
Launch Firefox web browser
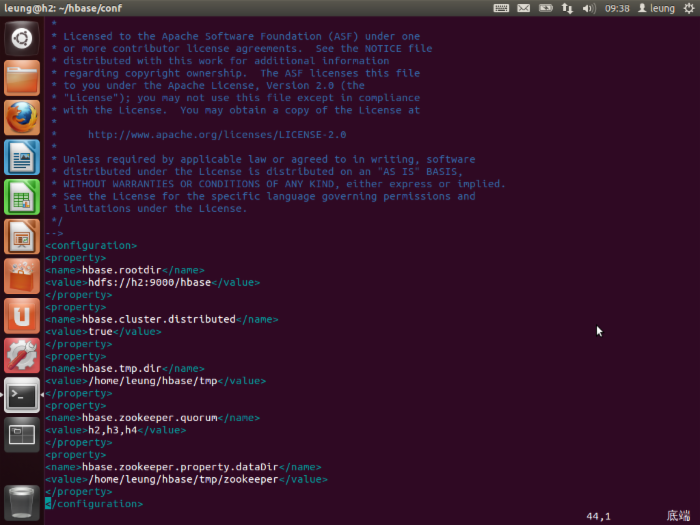[21, 118]
